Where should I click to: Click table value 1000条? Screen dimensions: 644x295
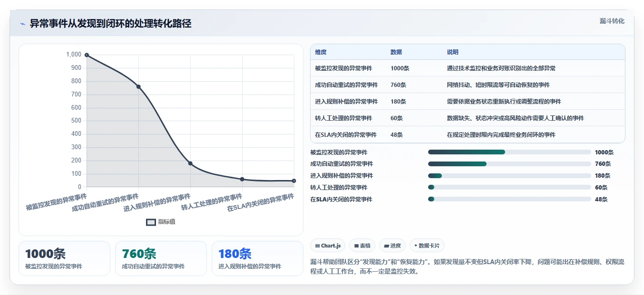(x=400, y=68)
